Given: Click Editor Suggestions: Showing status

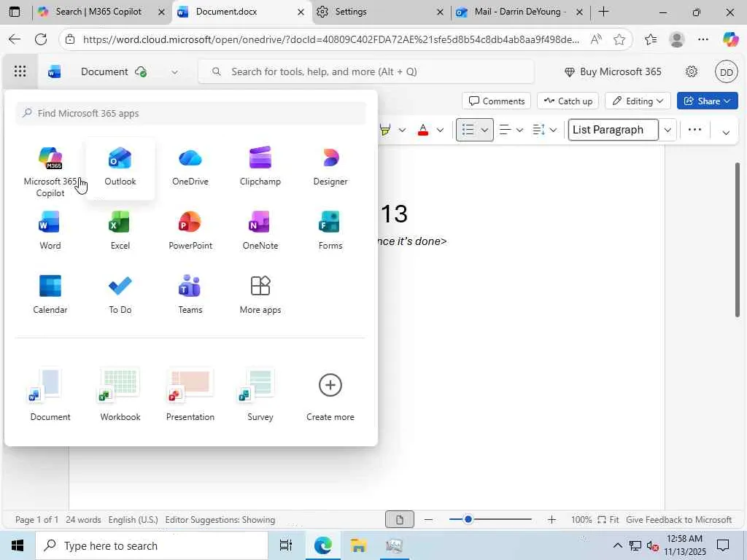Looking at the screenshot, I should pos(220,519).
